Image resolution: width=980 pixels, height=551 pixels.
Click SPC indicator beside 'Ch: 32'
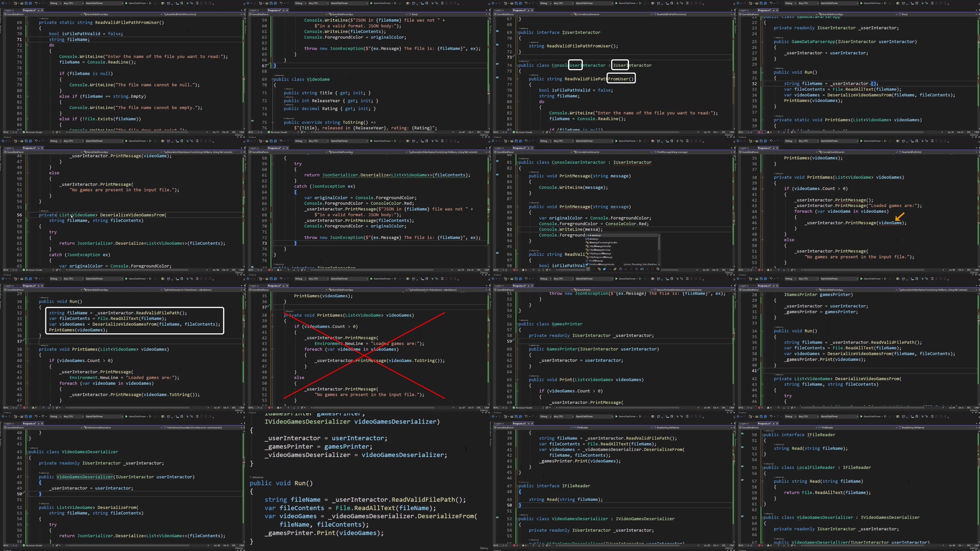[724, 270]
